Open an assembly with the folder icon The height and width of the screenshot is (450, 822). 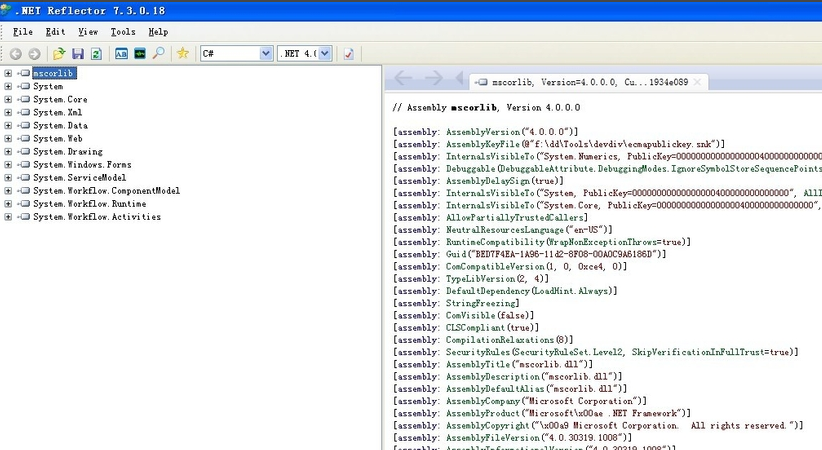pos(60,54)
